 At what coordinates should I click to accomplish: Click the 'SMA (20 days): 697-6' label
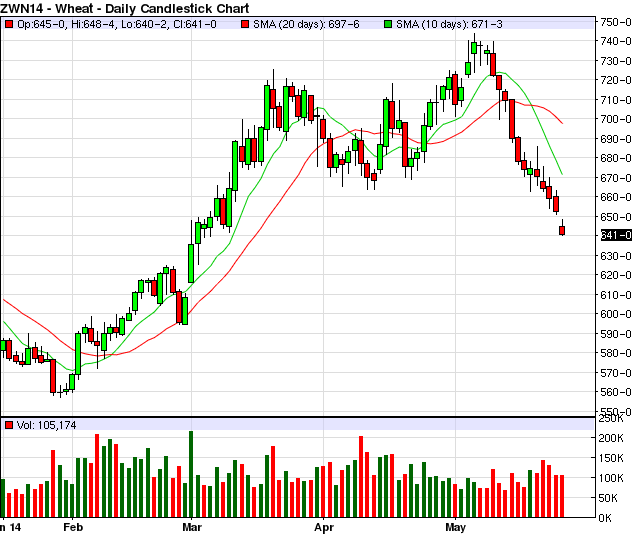[306, 24]
